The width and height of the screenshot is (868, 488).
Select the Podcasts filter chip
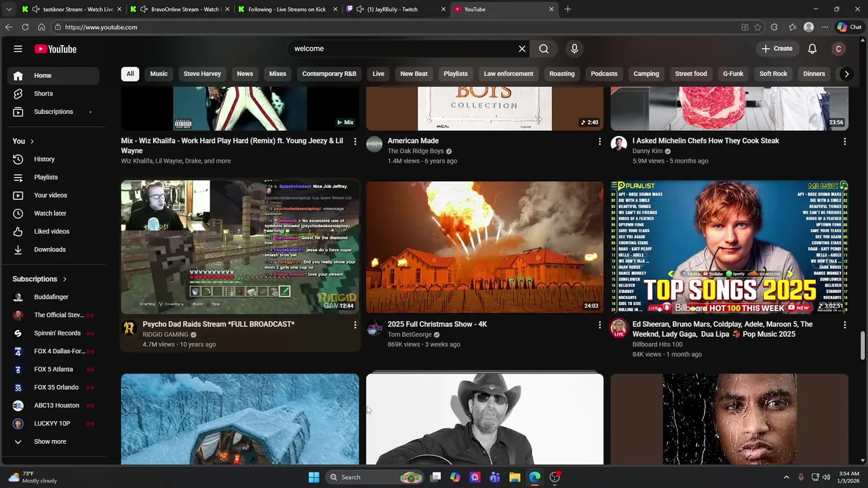[604, 74]
